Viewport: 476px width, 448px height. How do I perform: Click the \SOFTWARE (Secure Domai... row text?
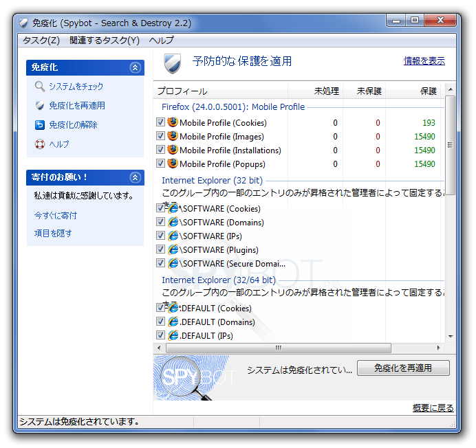(x=232, y=264)
